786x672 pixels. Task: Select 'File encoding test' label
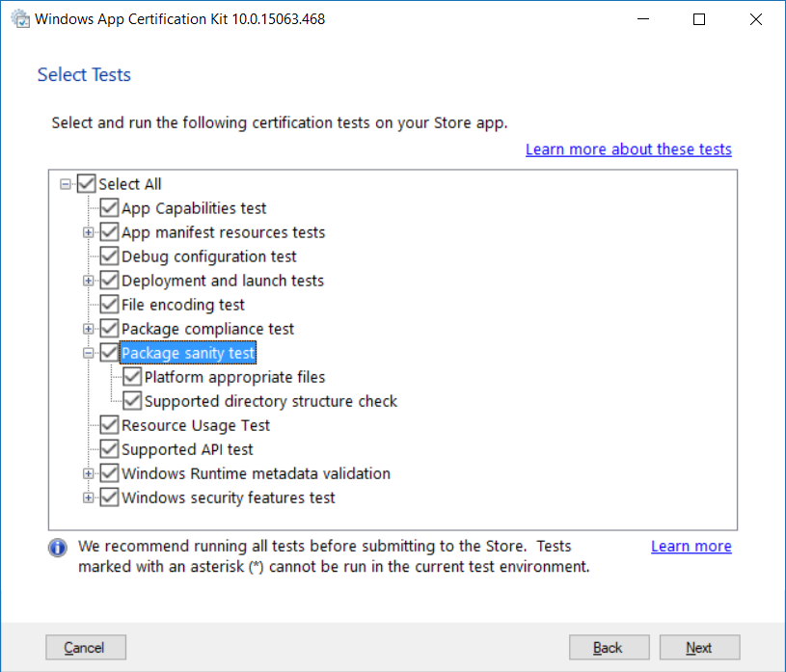pos(183,304)
